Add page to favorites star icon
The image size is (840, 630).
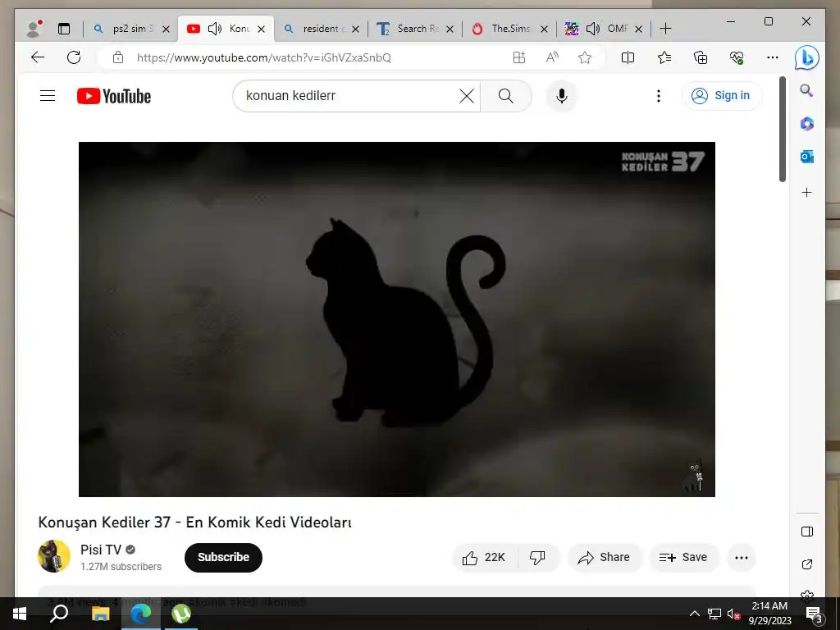tap(585, 57)
